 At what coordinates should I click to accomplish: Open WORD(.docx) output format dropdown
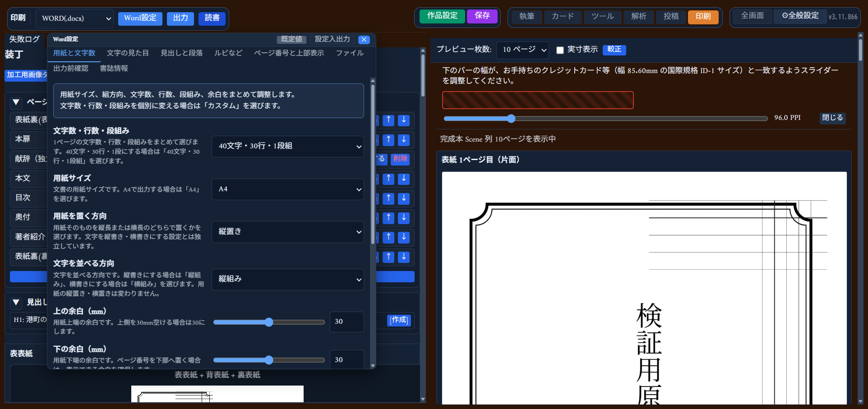tap(74, 18)
